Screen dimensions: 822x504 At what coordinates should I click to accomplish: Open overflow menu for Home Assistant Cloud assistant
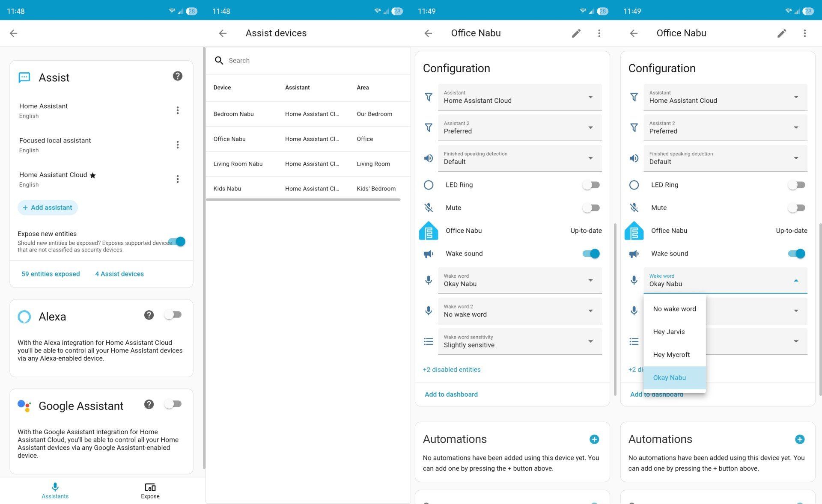[x=178, y=179]
